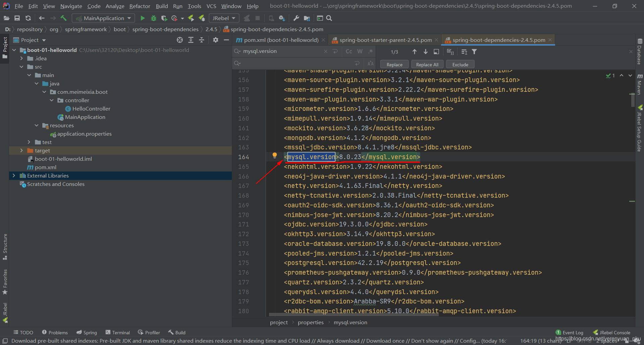Click the replace text input field
Viewport: 644px width, 345px height.
(297, 63)
